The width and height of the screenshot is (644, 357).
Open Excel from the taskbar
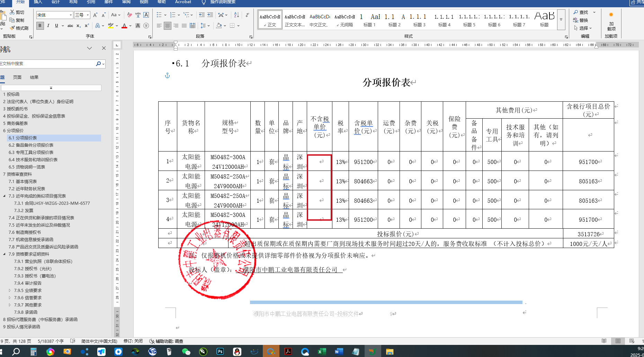pos(322,351)
